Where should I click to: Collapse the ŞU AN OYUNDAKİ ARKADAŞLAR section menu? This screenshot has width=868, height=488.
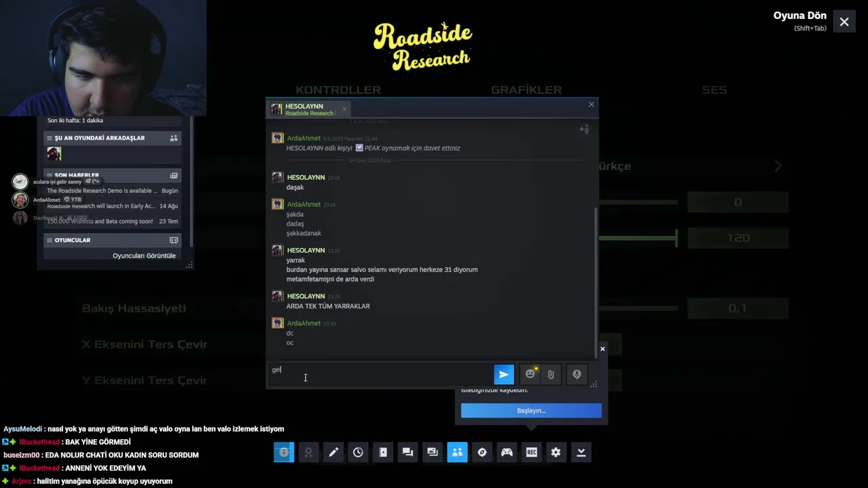[50, 138]
